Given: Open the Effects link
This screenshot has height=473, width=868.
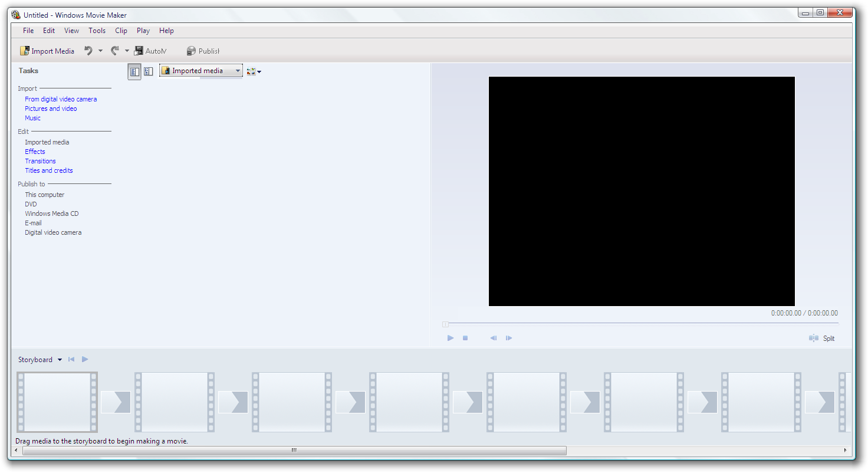Looking at the screenshot, I should (x=35, y=152).
